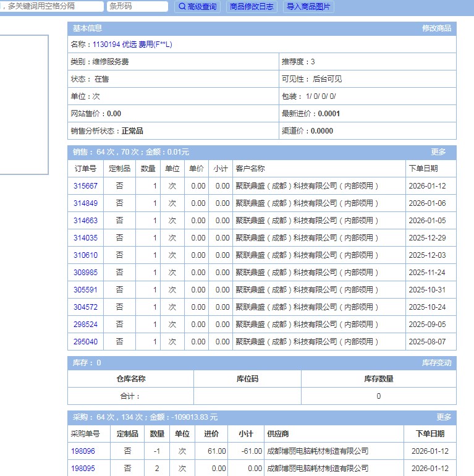
Task: Open sales order 308985
Action: pos(85,273)
